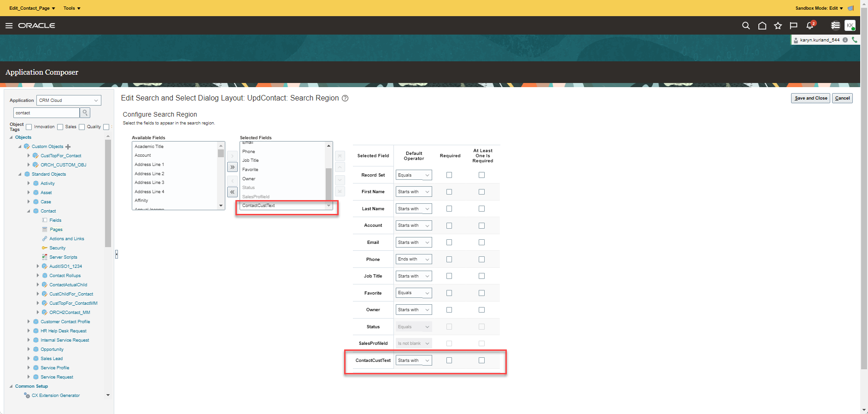
Task: Click the Selected Fields list scrollbar thumb
Action: pos(328,184)
